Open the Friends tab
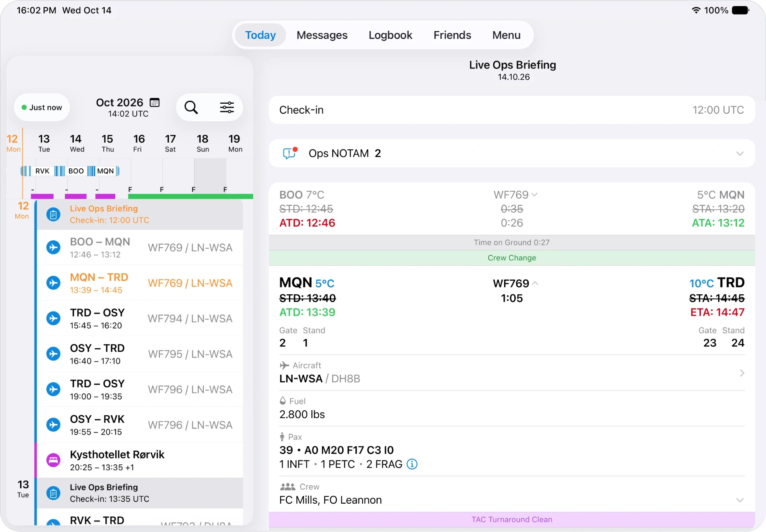Image resolution: width=766 pixels, height=532 pixels. click(x=452, y=35)
